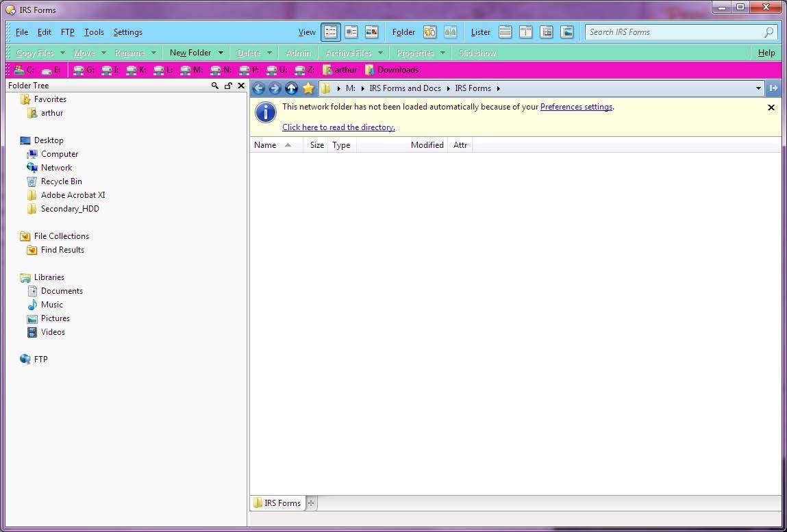Click the Folder Tree search icon

click(215, 86)
